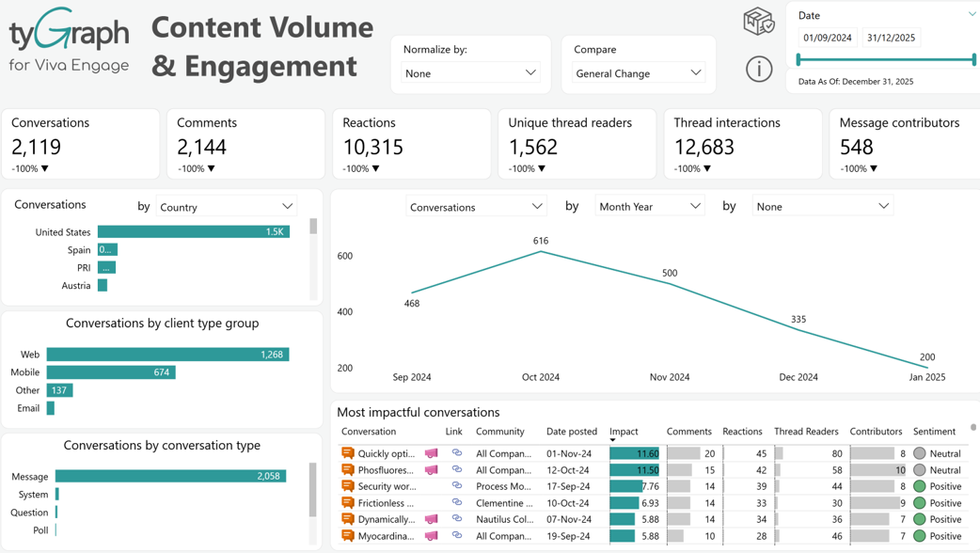Click pink announcement icon in Phosfluores... row
This screenshot has width=980, height=553.
click(432, 470)
